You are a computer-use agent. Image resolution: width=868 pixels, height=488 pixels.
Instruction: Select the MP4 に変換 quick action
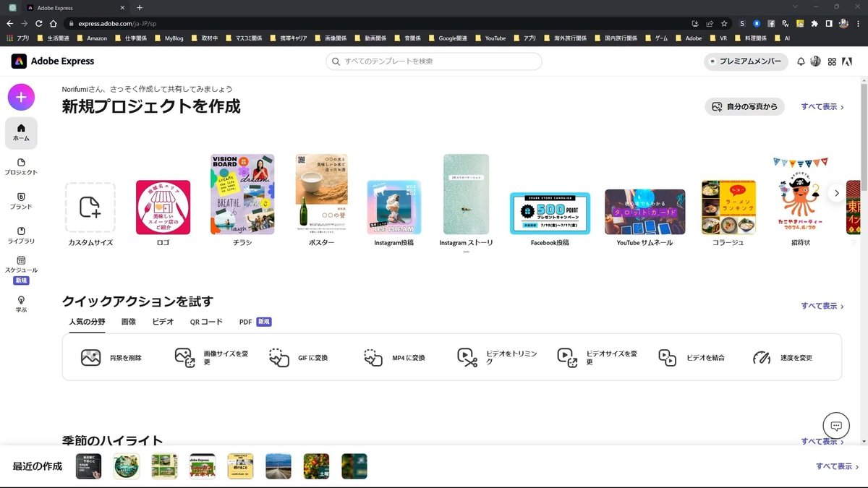[394, 357]
